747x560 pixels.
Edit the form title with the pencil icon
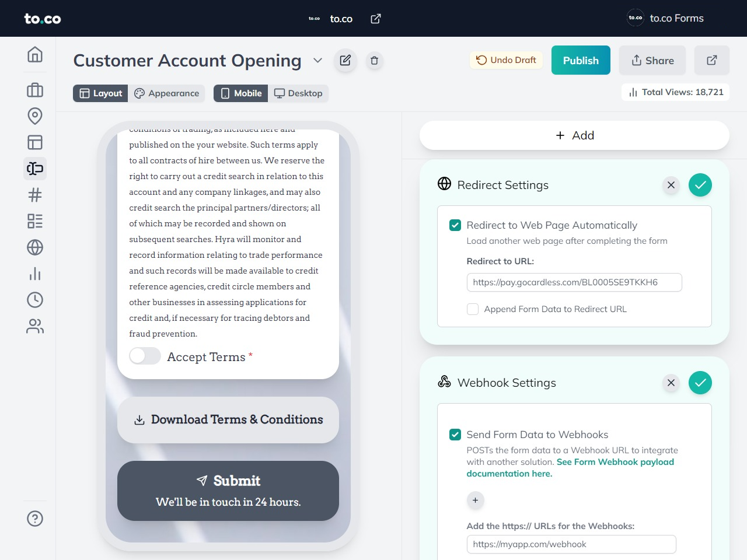coord(345,60)
